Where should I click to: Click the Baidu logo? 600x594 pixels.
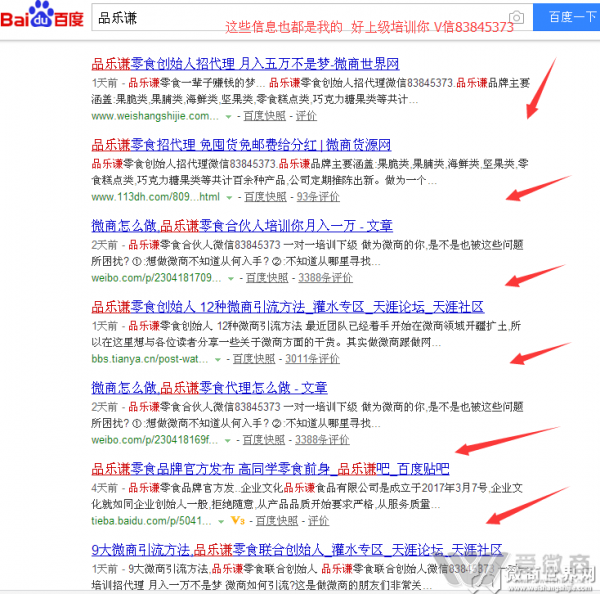tap(42, 15)
